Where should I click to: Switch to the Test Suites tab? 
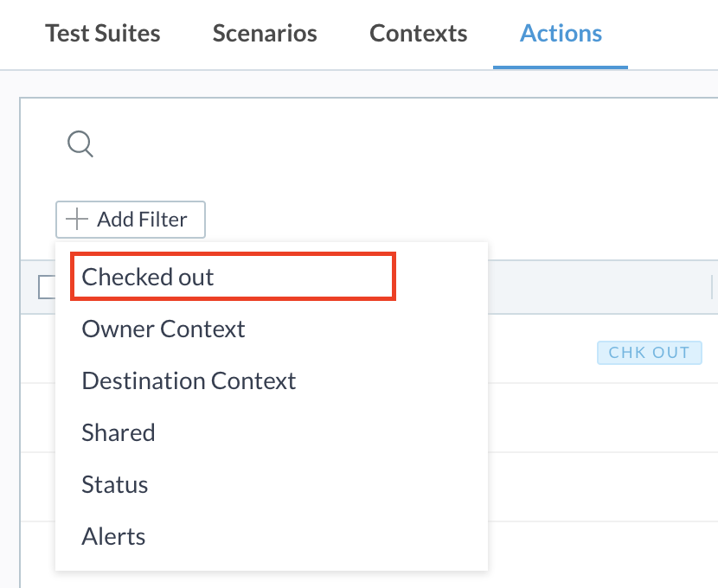tap(103, 34)
